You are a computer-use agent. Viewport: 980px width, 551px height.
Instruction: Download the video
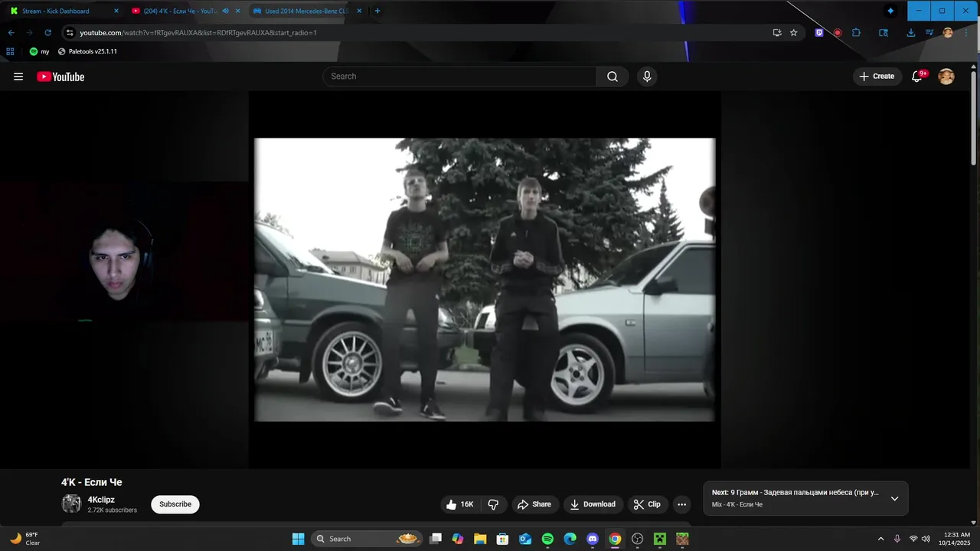tap(593, 504)
